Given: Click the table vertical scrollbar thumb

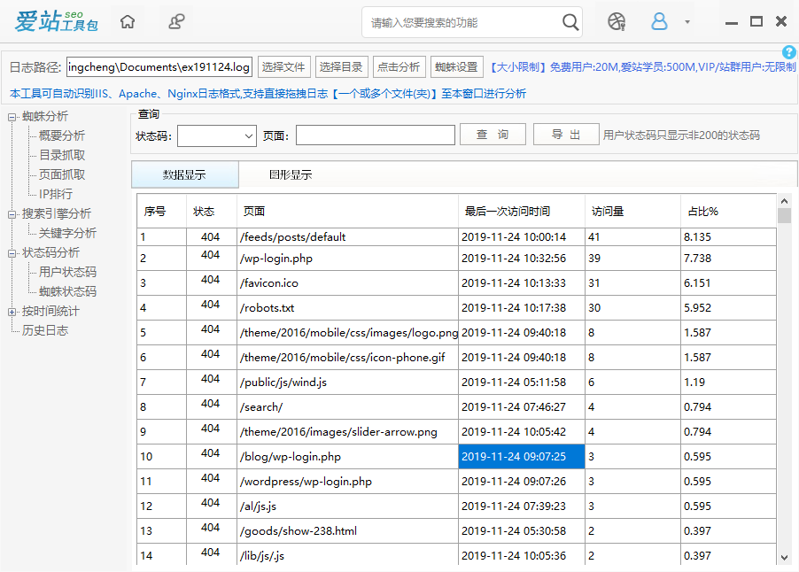Looking at the screenshot, I should point(784,215).
